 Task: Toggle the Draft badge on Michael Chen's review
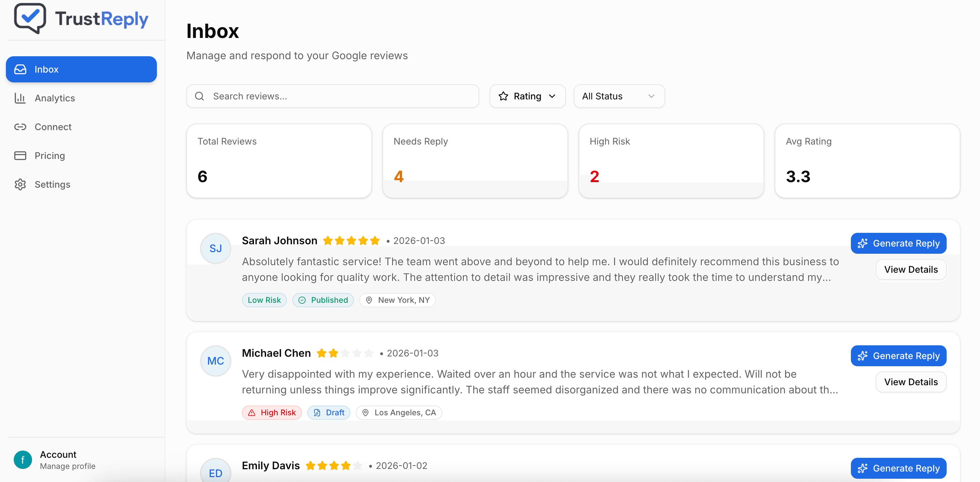(328, 412)
